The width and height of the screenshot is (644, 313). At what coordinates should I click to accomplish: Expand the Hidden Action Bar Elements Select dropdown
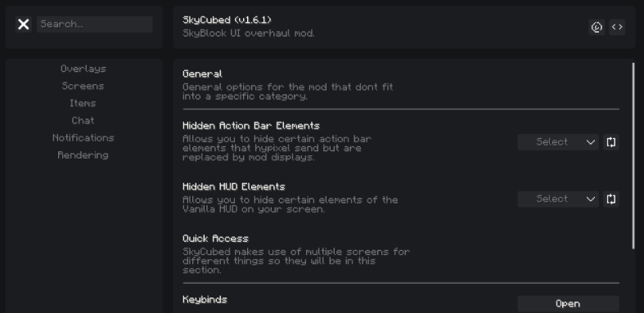pos(558,142)
